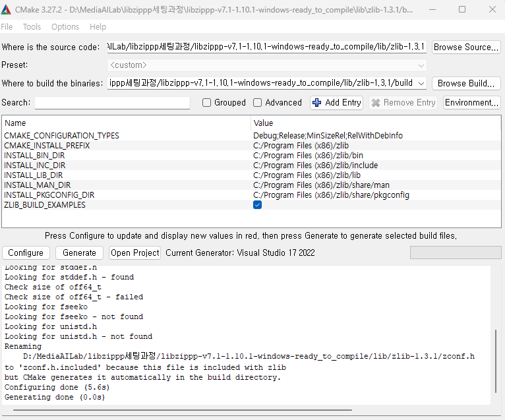
Task: Open the Preset custom dropdown
Action: 267,65
